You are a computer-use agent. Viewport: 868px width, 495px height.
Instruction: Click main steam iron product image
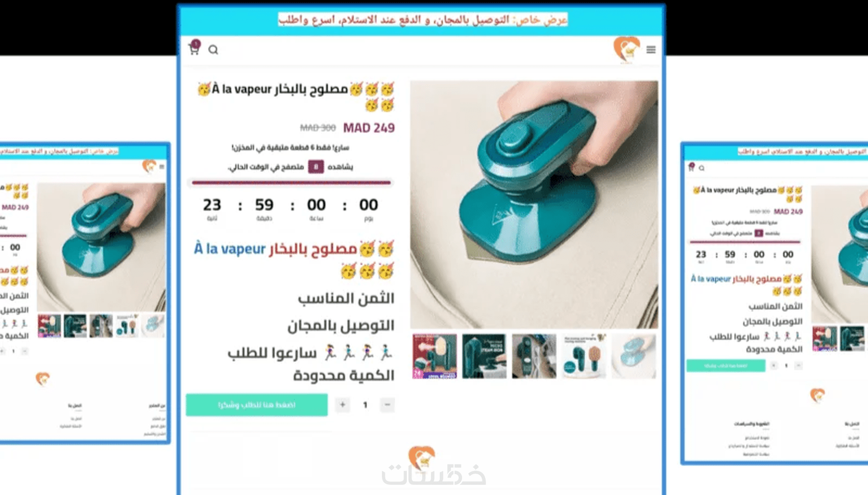[x=534, y=204]
